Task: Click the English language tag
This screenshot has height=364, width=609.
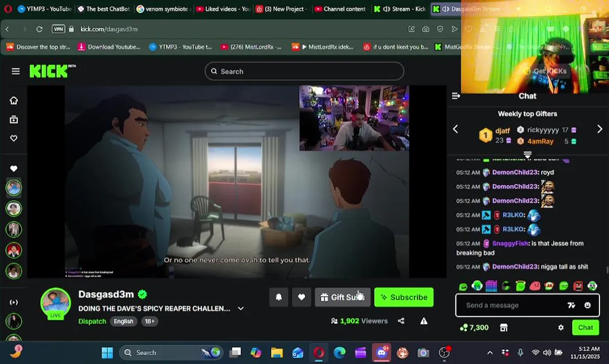Action: coord(123,321)
